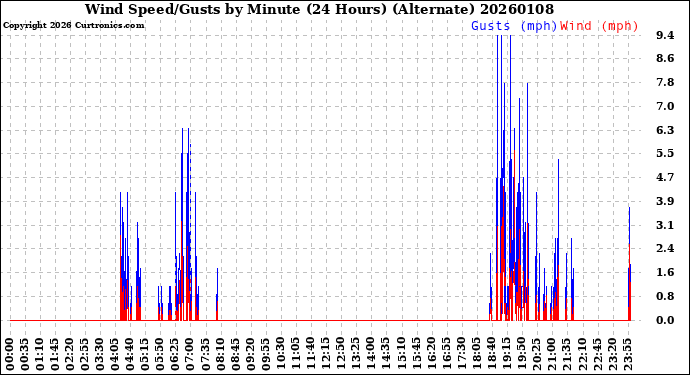Click the 15:10 time axis label

[x=401, y=355]
